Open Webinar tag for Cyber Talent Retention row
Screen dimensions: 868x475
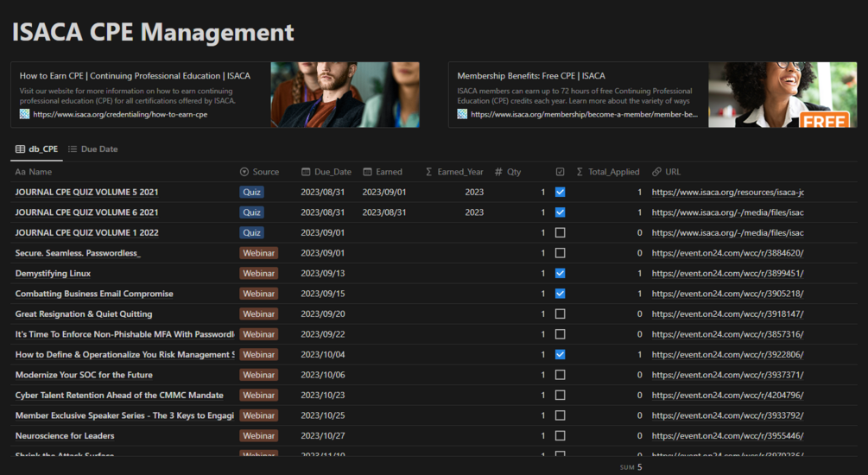pyautogui.click(x=258, y=395)
